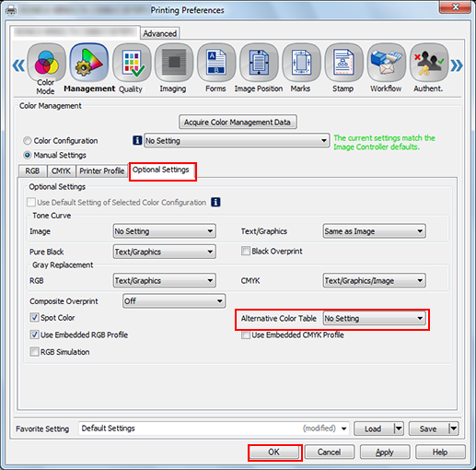Select the Quality settings icon
This screenshot has width=476, height=470.
pos(132,63)
